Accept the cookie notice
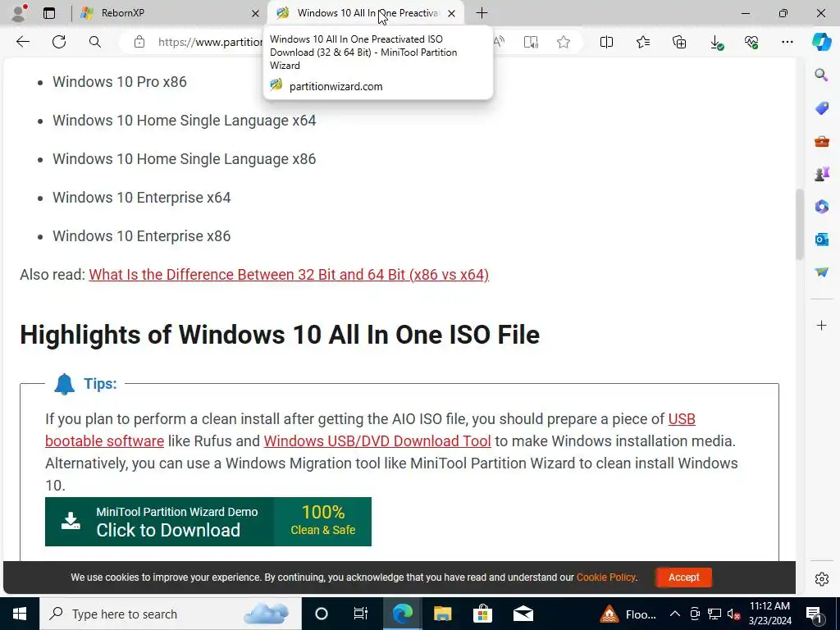Image resolution: width=840 pixels, height=630 pixels. (683, 577)
